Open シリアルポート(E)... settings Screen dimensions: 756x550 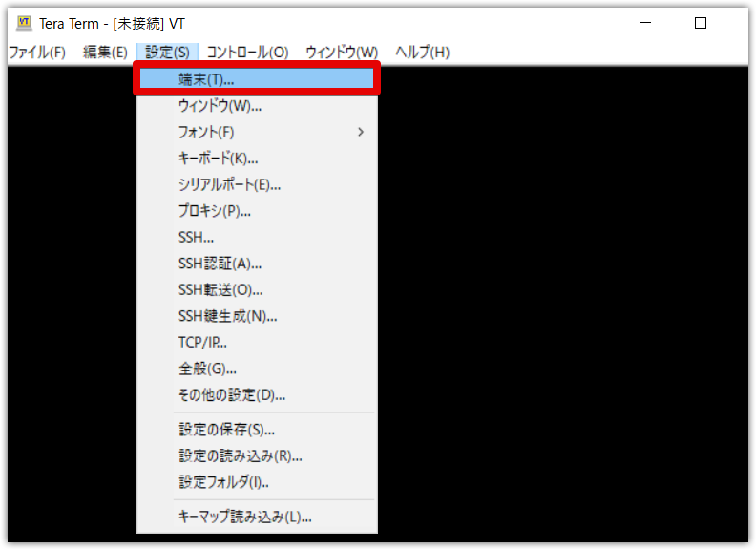tap(257, 184)
